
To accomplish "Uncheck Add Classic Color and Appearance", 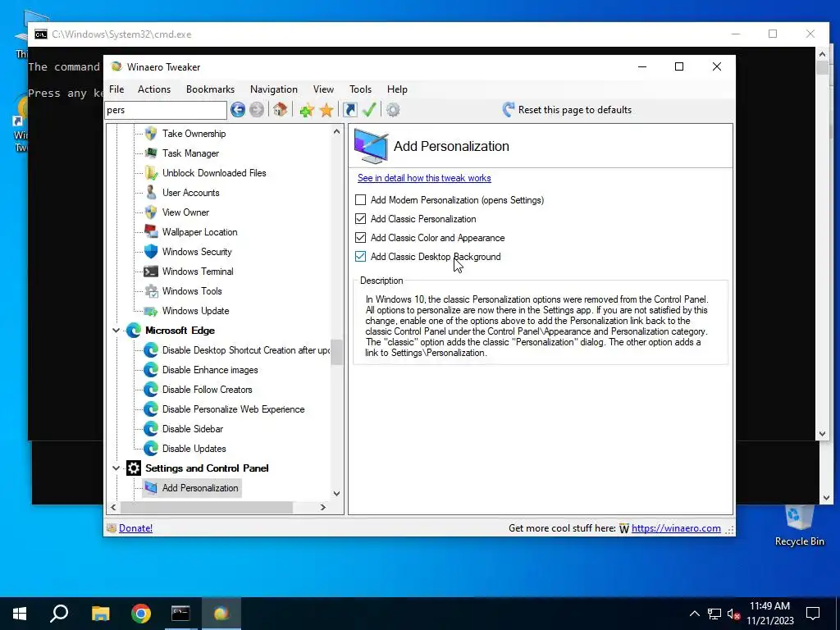I will 361,238.
